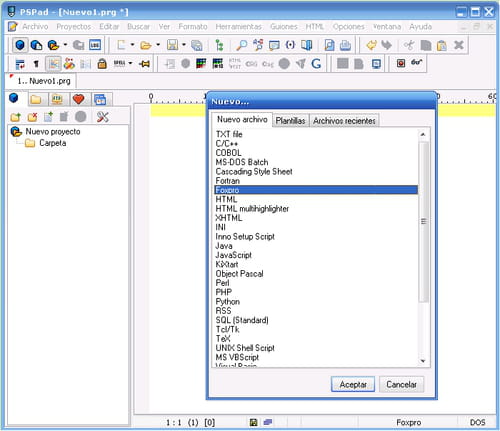The width and height of the screenshot is (500, 431).
Task: Toggle the paragraph special characters icon
Action: 36,63
